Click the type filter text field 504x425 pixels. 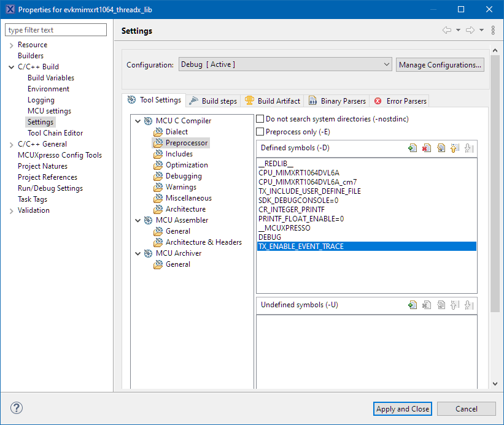tap(56, 30)
